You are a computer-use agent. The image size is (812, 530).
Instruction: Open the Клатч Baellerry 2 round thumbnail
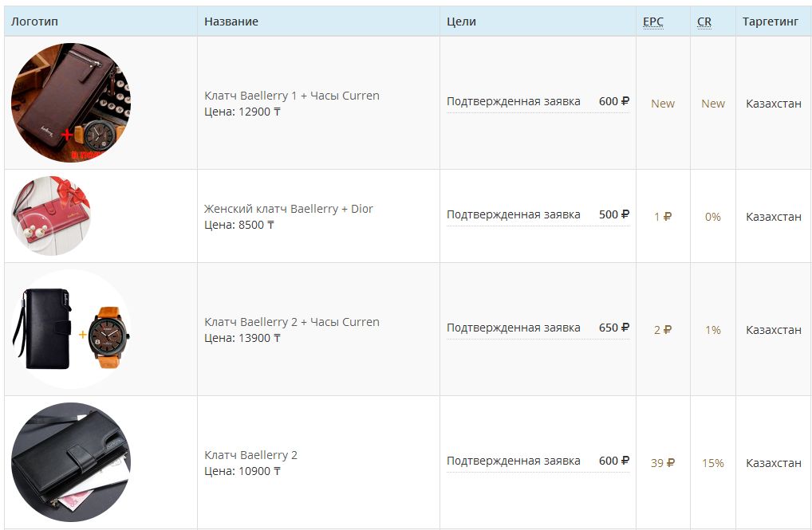click(x=71, y=462)
